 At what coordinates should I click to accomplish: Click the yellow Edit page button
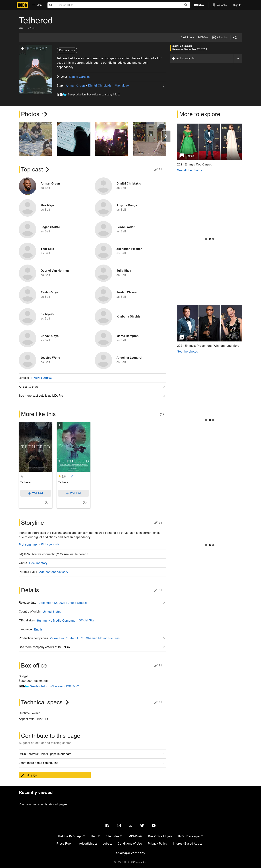[55, 775]
